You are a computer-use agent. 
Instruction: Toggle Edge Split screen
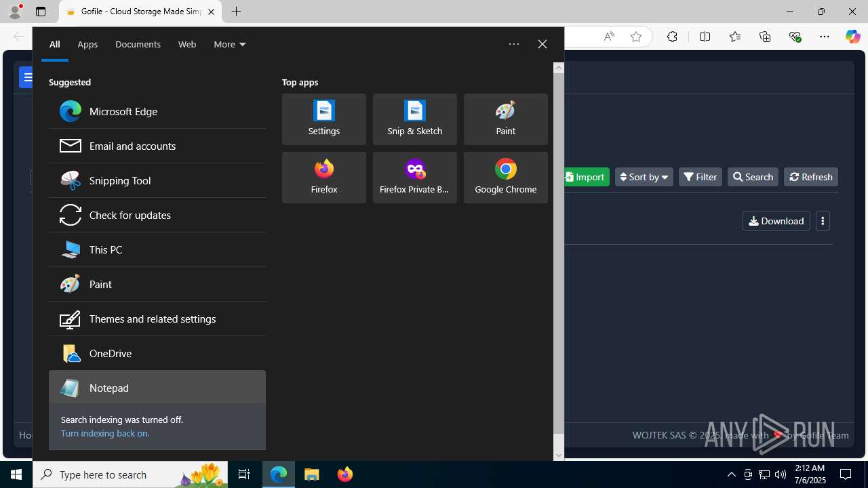pos(705,37)
